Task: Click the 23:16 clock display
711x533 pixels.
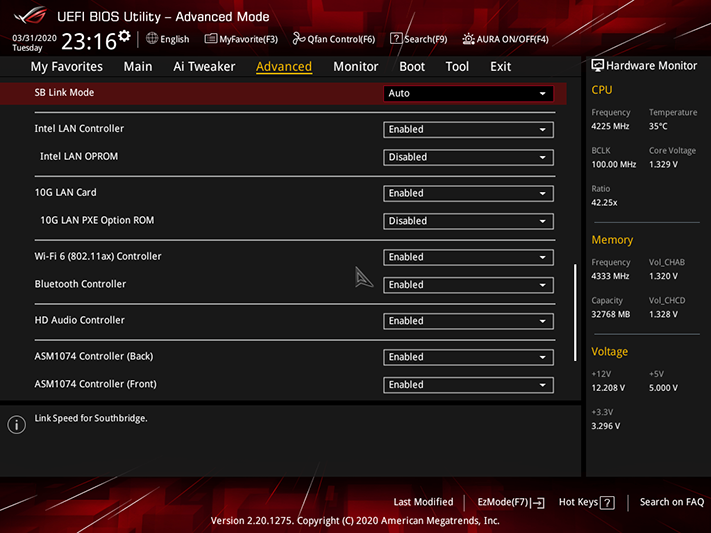Action: click(89, 42)
